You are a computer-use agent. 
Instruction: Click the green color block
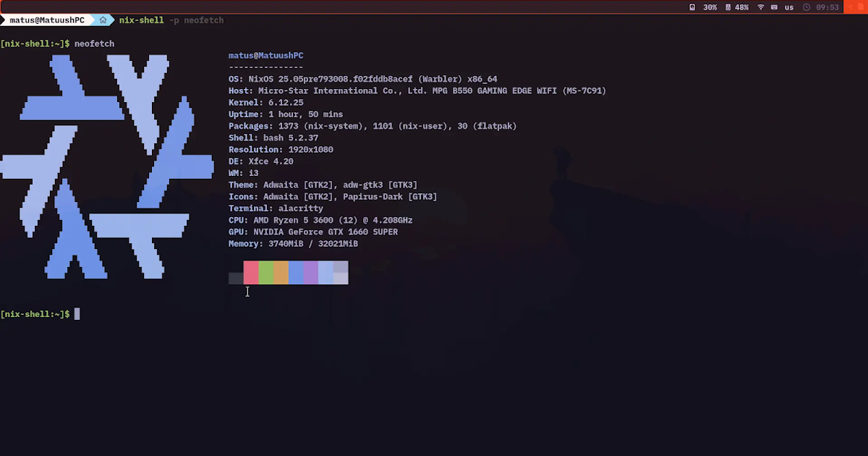(266, 272)
